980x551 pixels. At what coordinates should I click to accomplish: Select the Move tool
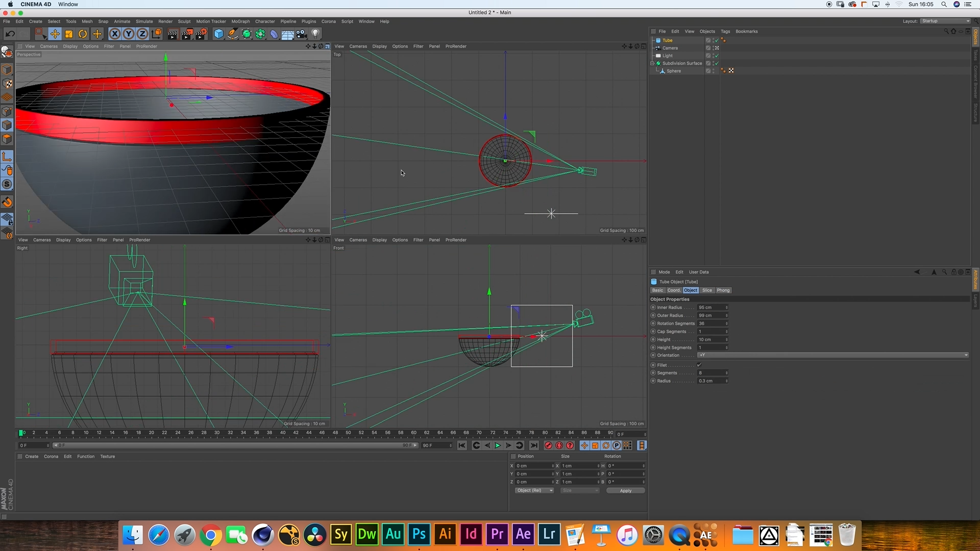[55, 34]
